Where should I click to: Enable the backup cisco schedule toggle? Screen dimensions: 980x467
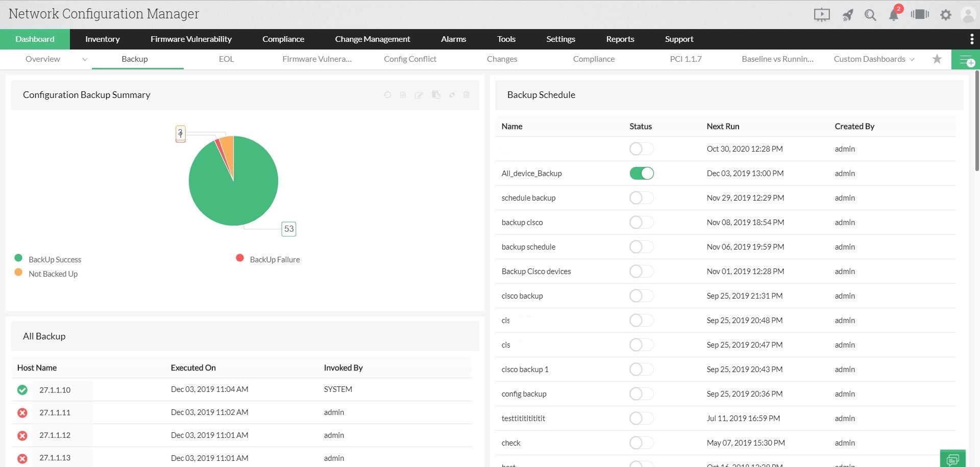pyautogui.click(x=642, y=223)
